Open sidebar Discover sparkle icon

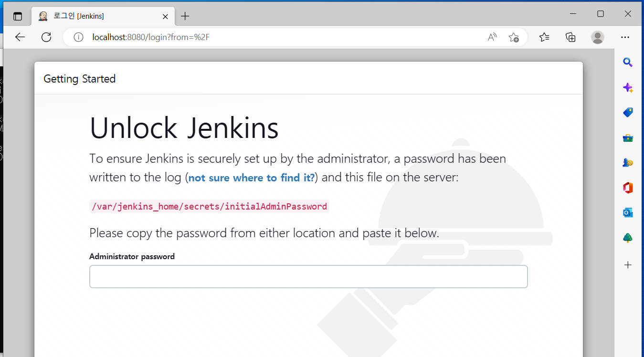pos(628,88)
